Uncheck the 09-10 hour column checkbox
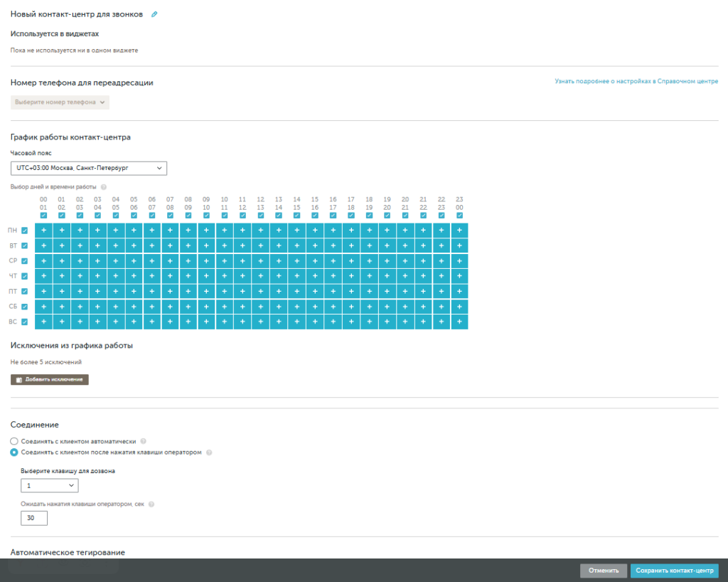The image size is (728, 582). pyautogui.click(x=206, y=216)
